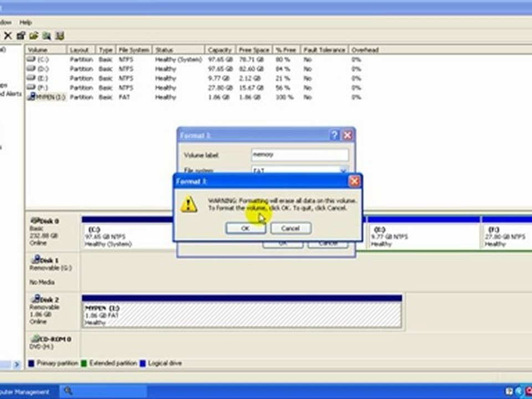This screenshot has height=399, width=532.
Task: Select the D: drive icon in volume list
Action: pyautogui.click(x=31, y=69)
